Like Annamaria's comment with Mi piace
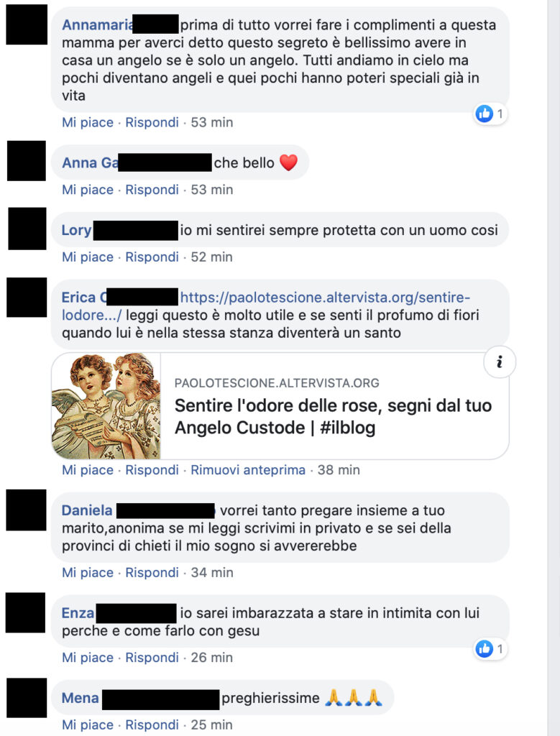Screen dimensions: 560x736 click(88, 122)
